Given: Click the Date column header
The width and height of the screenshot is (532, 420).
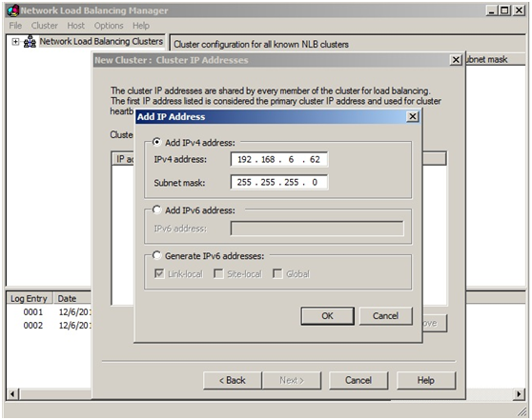Looking at the screenshot, I should pyautogui.click(x=72, y=298).
